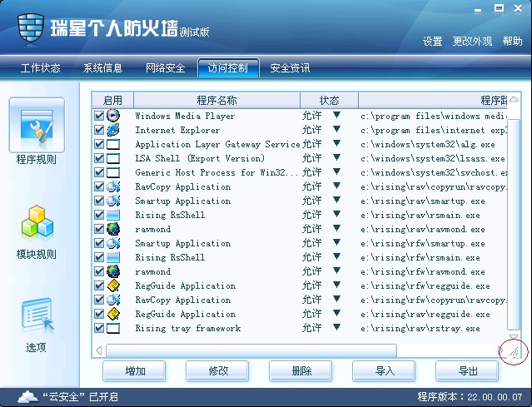
Task: Expand status dropdown for LSA Shell
Action: click(336, 157)
